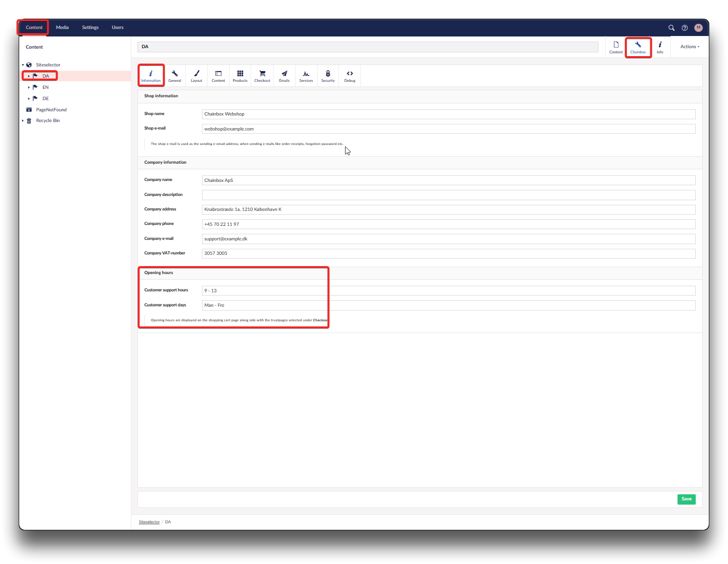Open the Actions dropdown

tap(690, 47)
